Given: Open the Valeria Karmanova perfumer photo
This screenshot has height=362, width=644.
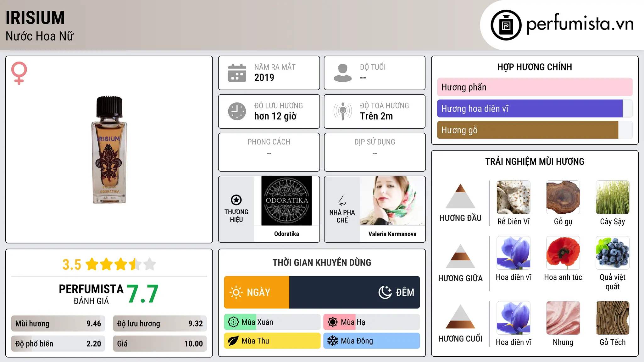Looking at the screenshot, I should coord(392,200).
